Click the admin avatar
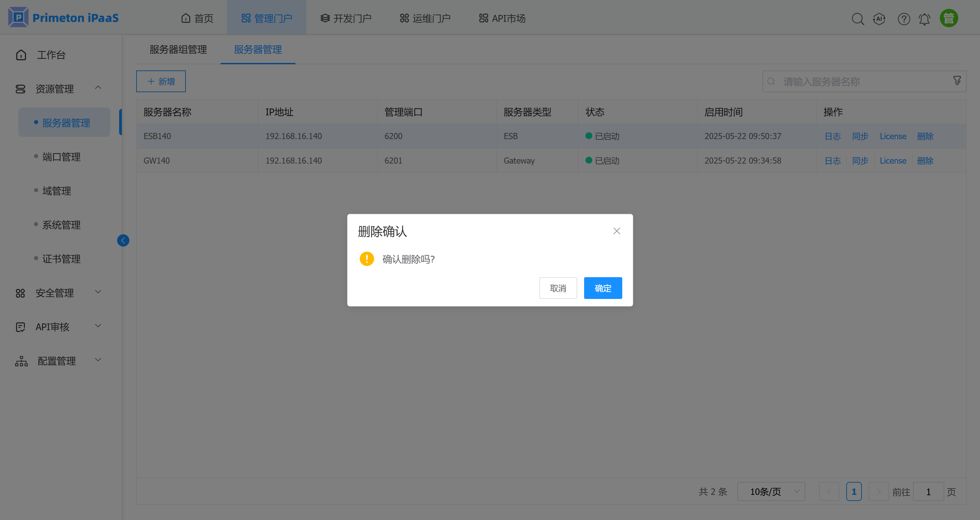 948,17
